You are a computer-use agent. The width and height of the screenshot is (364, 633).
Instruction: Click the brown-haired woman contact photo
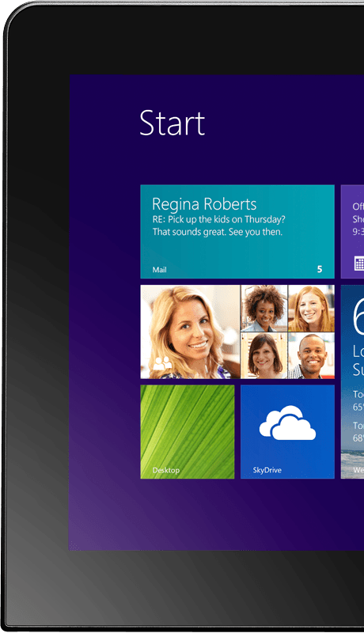point(264,355)
